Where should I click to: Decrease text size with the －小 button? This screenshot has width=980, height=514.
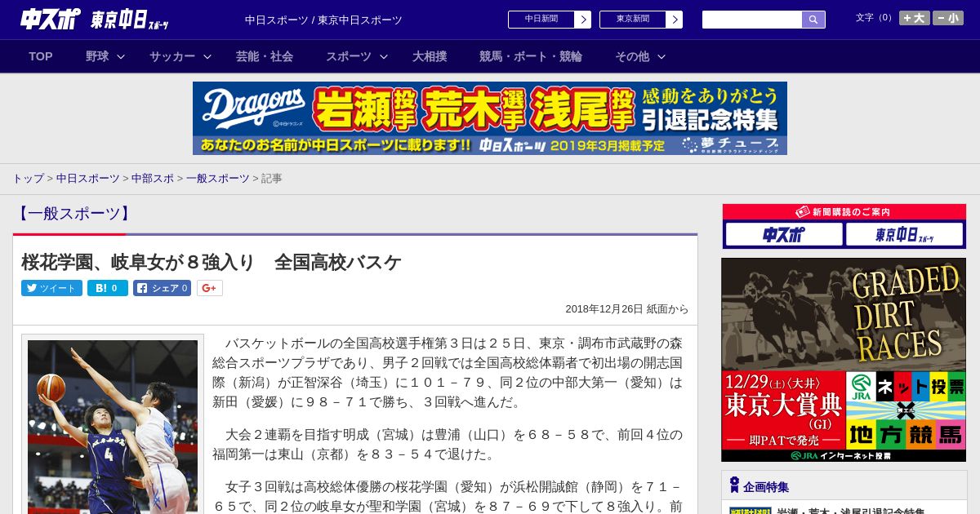pyautogui.click(x=948, y=18)
